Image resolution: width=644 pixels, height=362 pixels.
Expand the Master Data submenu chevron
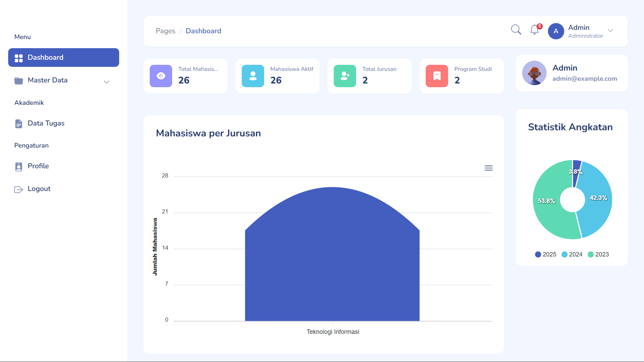coord(107,82)
